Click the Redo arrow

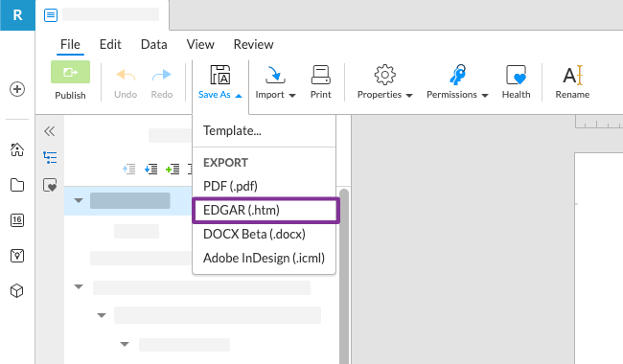tap(162, 75)
